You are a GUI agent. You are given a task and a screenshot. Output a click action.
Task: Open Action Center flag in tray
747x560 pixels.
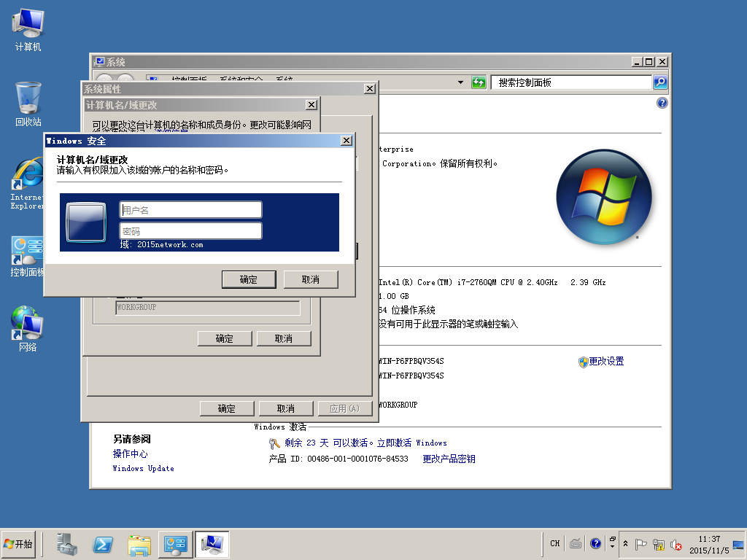[641, 544]
